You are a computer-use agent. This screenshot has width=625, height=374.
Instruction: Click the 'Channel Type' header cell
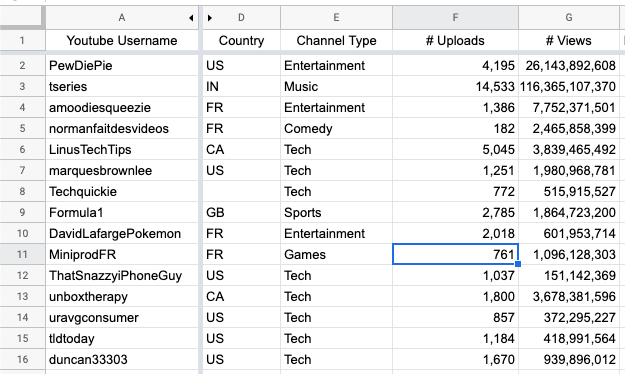336,40
